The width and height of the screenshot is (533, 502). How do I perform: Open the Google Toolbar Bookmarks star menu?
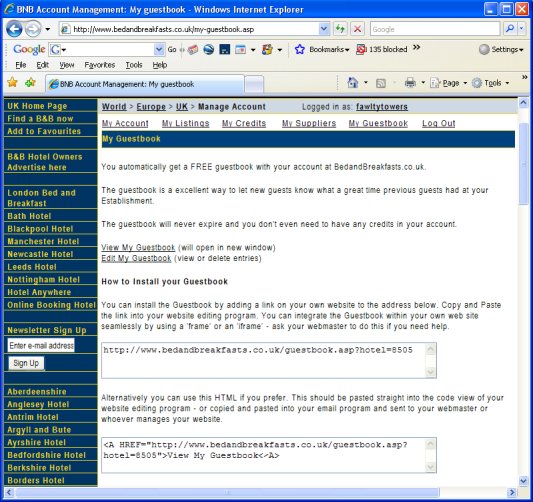(322, 50)
